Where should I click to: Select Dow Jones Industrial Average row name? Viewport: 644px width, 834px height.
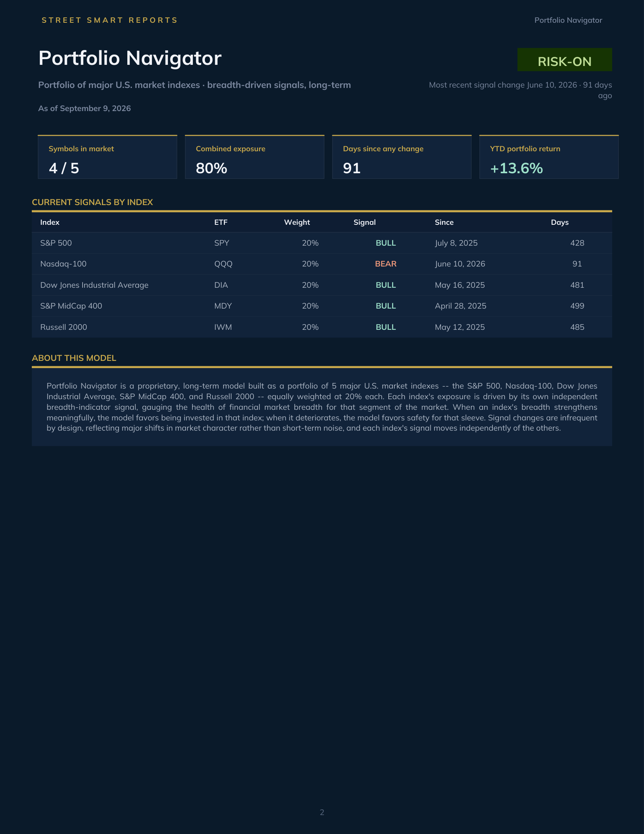tap(94, 285)
